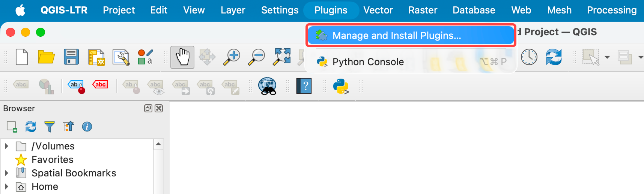Click Manage and Install Plugins menu entry
This screenshot has height=194, width=644.
411,36
